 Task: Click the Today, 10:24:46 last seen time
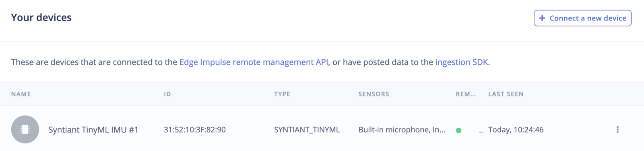(516, 130)
